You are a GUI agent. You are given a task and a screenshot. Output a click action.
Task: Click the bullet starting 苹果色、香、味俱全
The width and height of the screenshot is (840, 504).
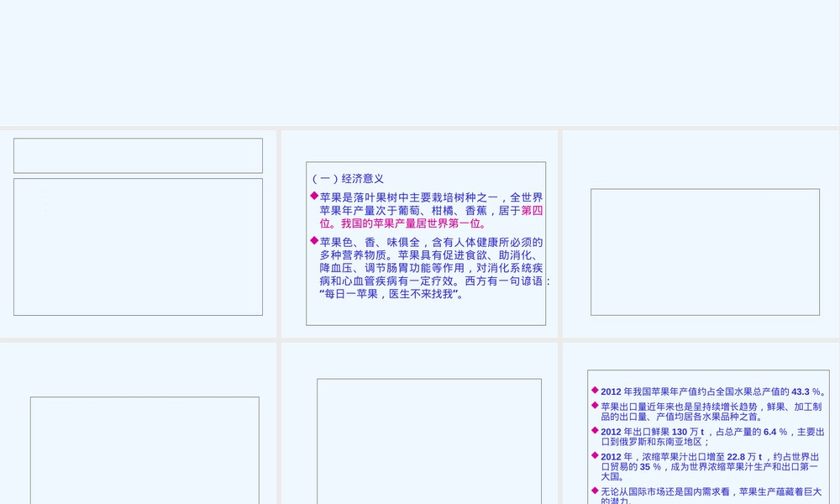coord(430,268)
